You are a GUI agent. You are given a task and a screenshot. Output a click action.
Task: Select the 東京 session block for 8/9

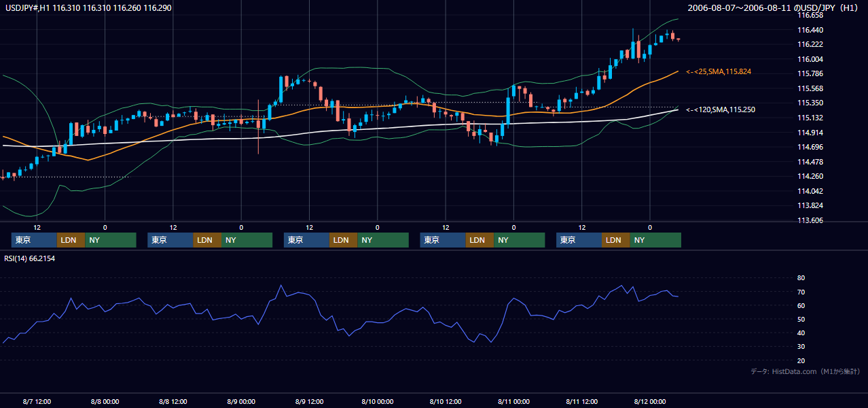306,240
